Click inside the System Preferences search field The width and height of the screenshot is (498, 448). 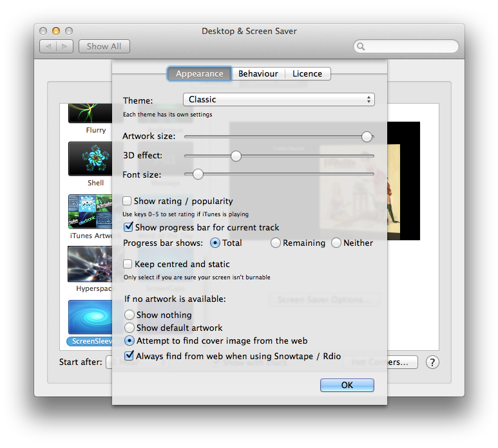pos(407,46)
